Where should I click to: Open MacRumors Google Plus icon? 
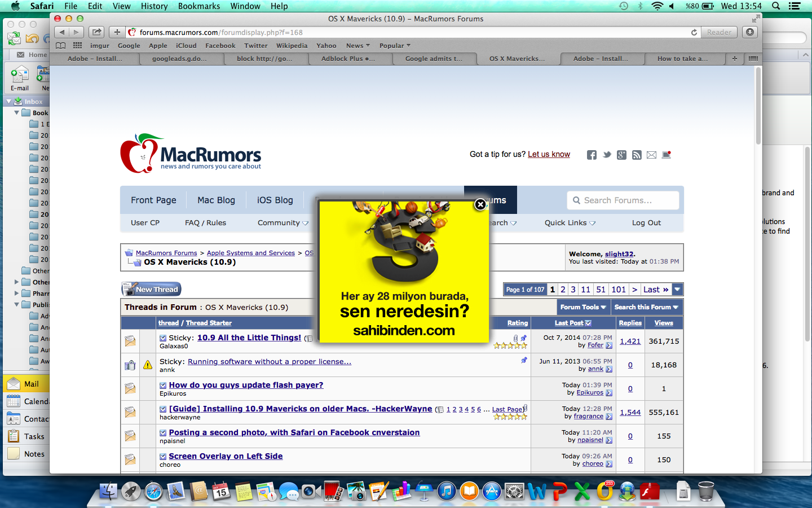pos(621,155)
